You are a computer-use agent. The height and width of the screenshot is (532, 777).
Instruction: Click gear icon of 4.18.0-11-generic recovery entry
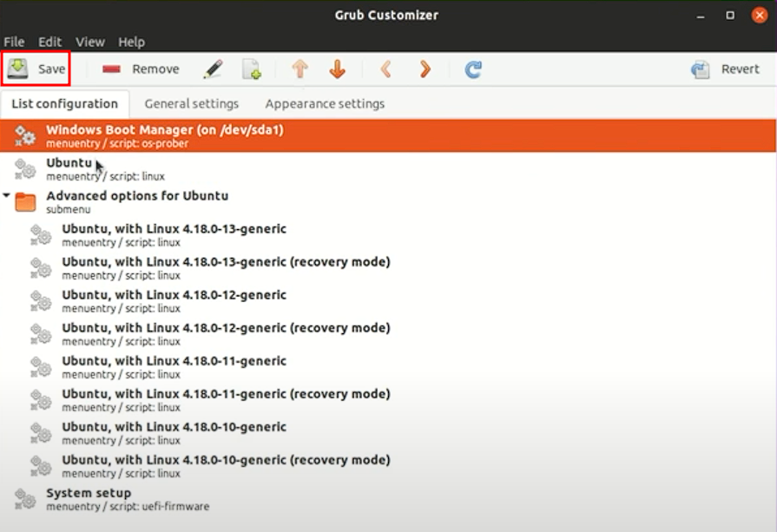point(41,400)
